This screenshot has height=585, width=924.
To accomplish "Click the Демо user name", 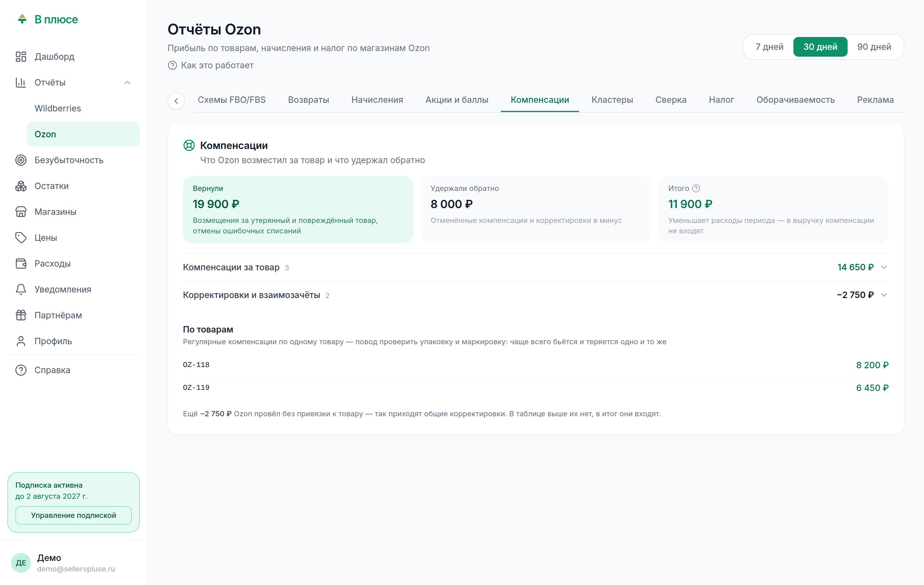I will pos(49,558).
